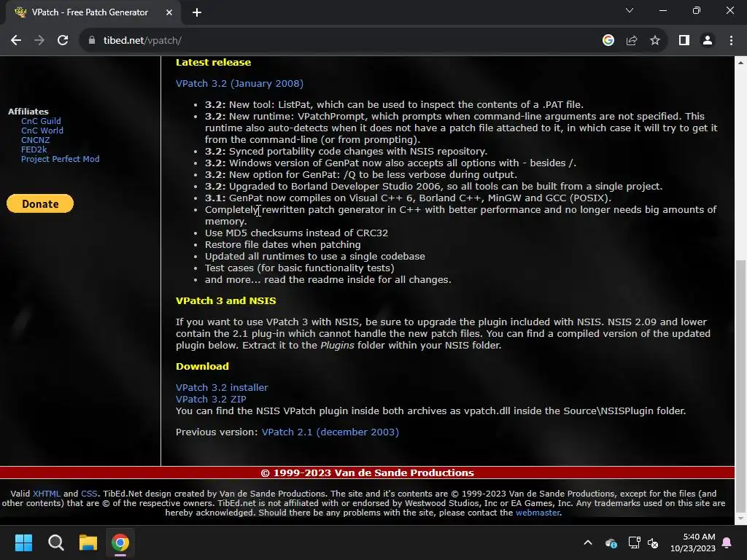Open the Chrome side panel

(684, 41)
